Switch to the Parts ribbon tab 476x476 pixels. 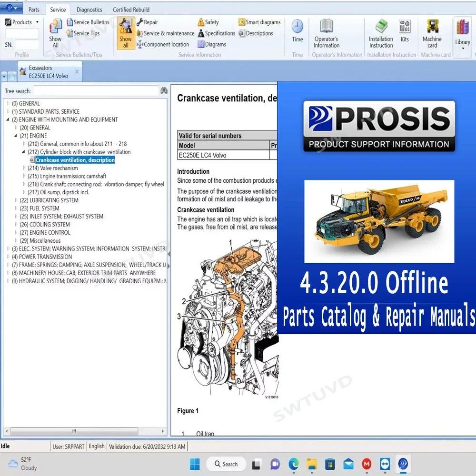pos(34,10)
